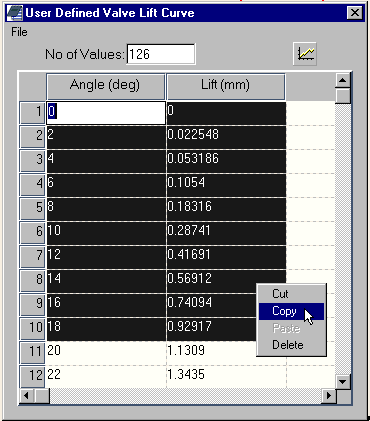Open the File menu
370x421 pixels.
[x=19, y=32]
